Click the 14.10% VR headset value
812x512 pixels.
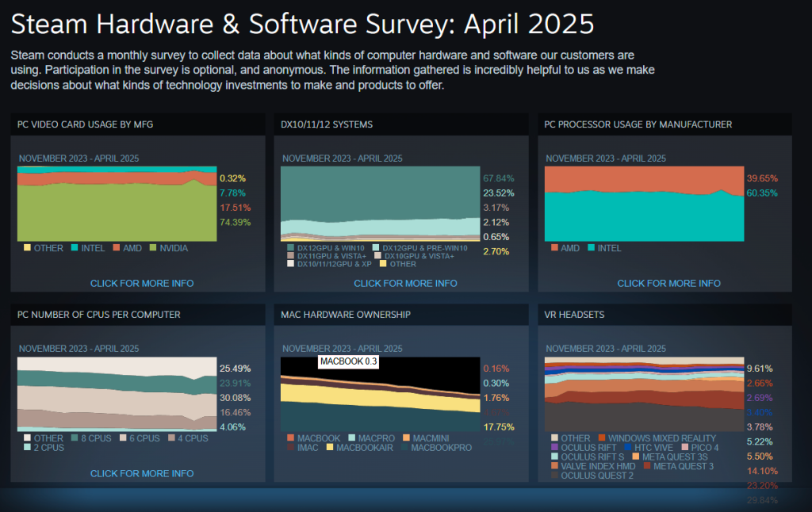point(762,471)
